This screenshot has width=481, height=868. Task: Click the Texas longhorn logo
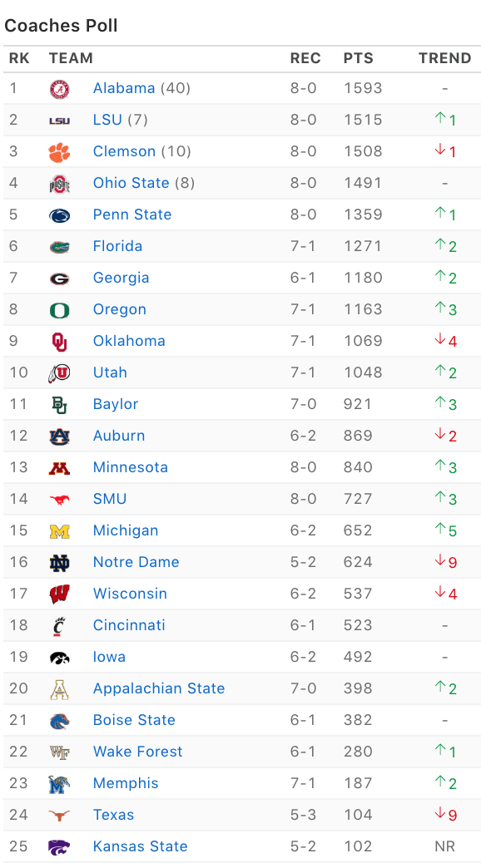click(59, 816)
